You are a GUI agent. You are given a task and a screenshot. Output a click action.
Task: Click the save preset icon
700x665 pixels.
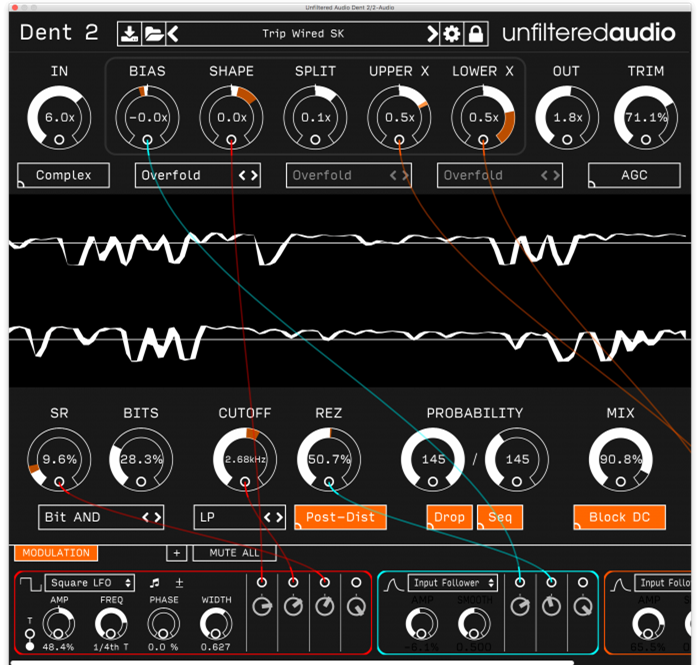point(129,34)
